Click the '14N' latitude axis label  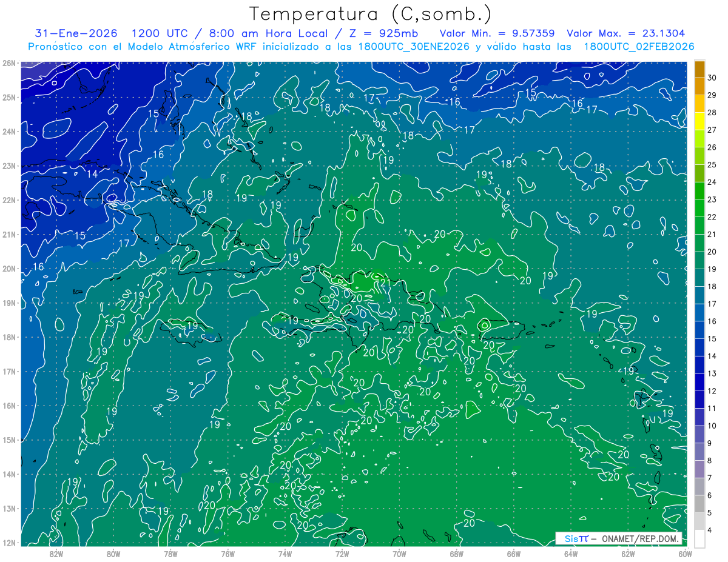point(8,474)
